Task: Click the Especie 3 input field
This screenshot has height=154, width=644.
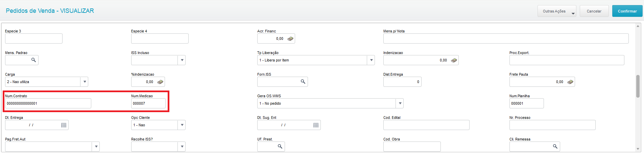Action: [x=34, y=38]
